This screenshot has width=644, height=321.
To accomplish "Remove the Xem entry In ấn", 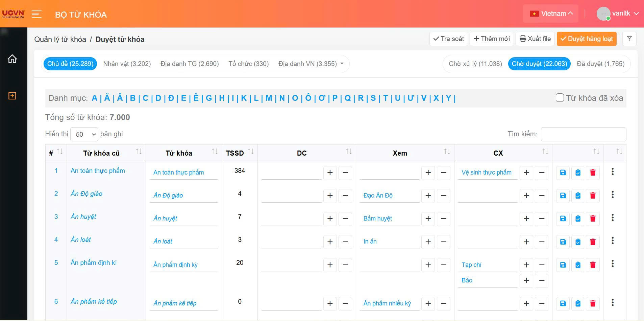I will (x=444, y=242).
